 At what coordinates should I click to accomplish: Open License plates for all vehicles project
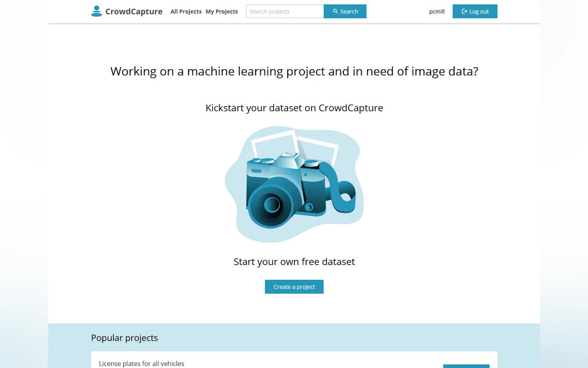pyautogui.click(x=141, y=363)
